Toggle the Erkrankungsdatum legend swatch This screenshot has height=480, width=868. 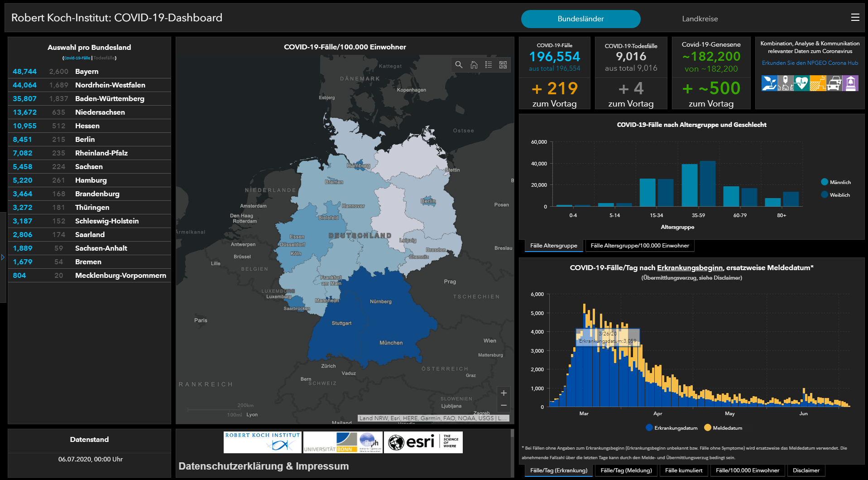(649, 428)
